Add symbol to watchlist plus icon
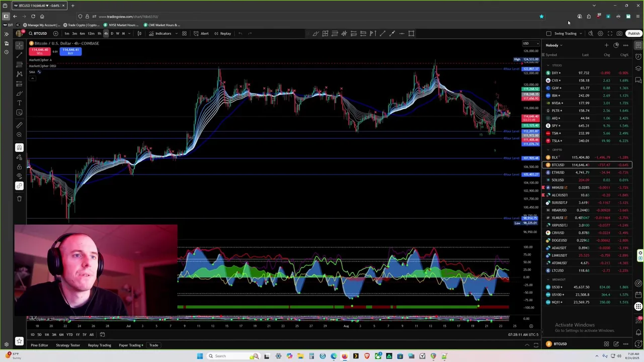644x362 pixels. point(606,45)
